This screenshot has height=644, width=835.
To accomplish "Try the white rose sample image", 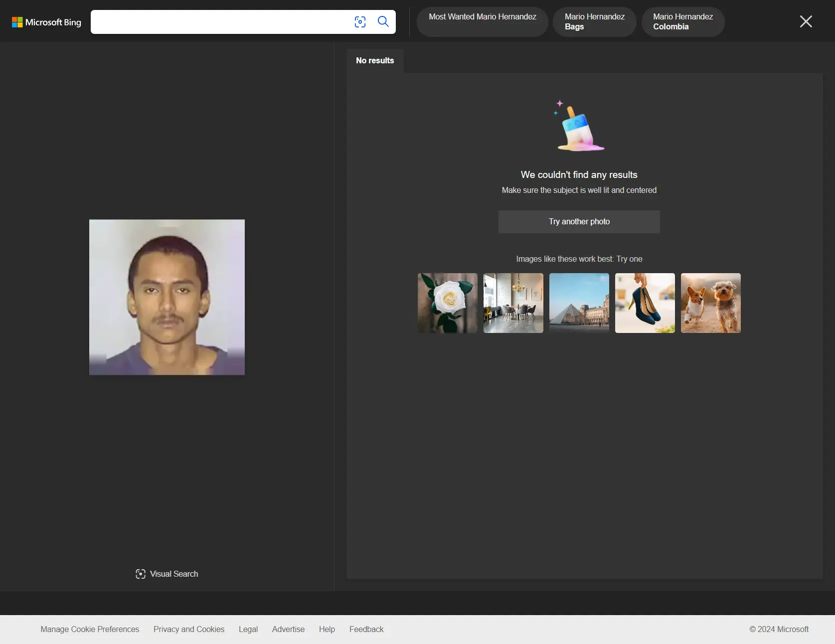I will [447, 303].
